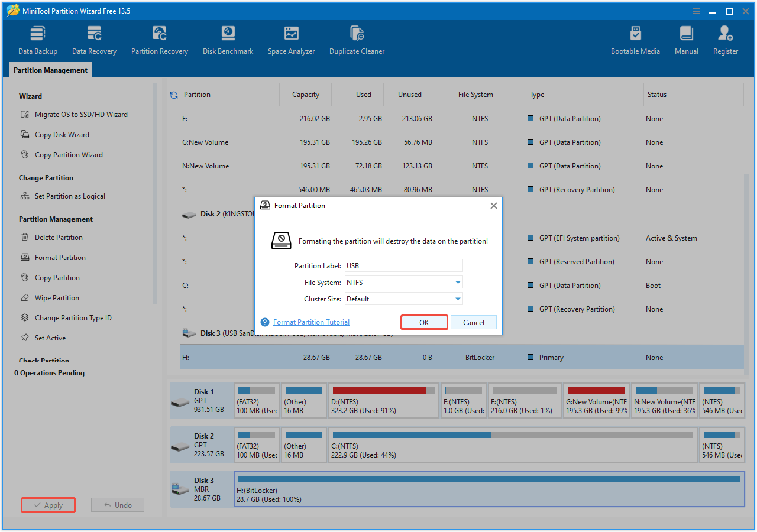757x532 pixels.
Task: Launch Data Recovery from the toolbar
Action: coord(94,39)
